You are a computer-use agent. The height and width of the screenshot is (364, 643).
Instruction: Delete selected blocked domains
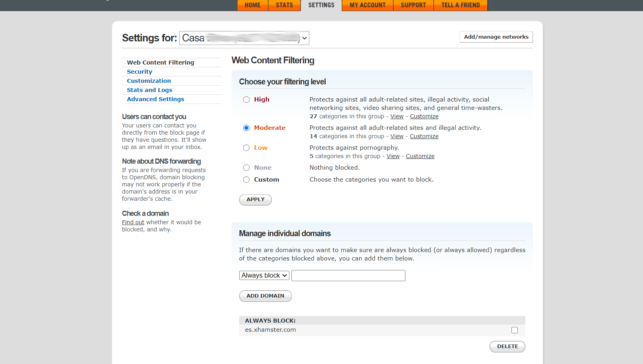pyautogui.click(x=507, y=346)
